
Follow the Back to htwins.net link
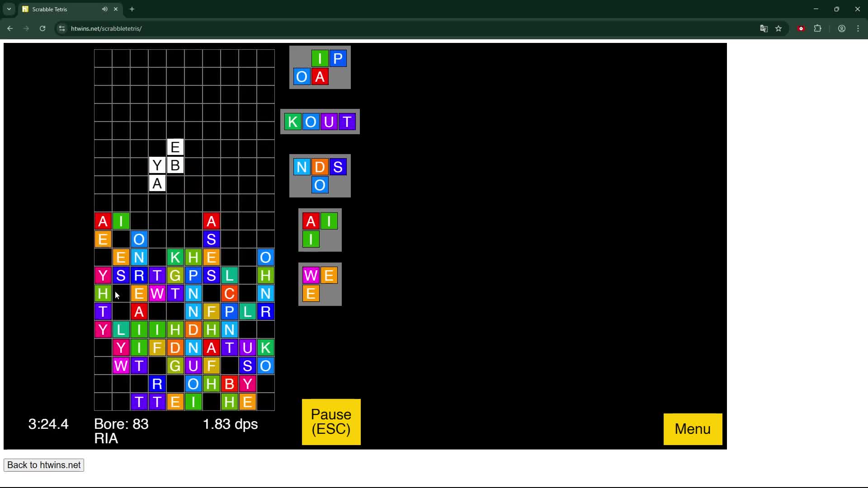click(x=43, y=465)
